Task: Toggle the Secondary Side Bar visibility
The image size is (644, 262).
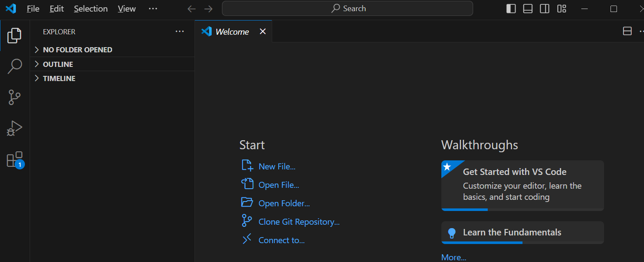Action: click(x=544, y=9)
